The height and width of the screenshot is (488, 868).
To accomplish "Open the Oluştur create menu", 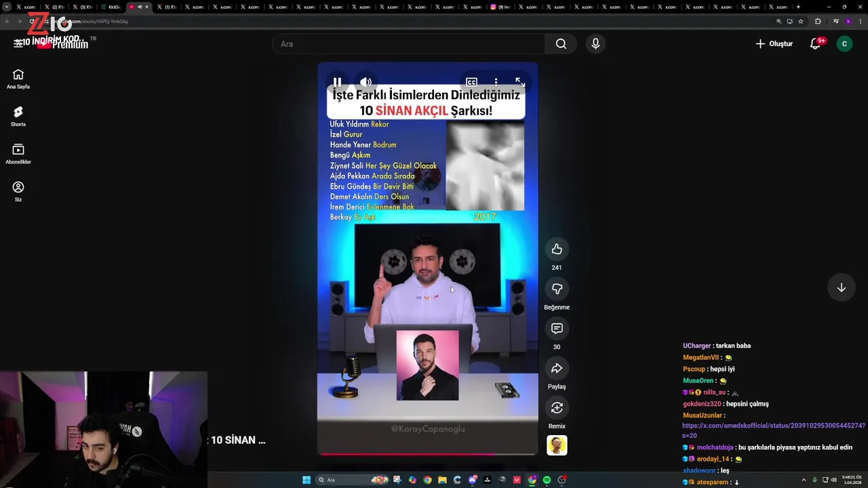I will tap(774, 43).
